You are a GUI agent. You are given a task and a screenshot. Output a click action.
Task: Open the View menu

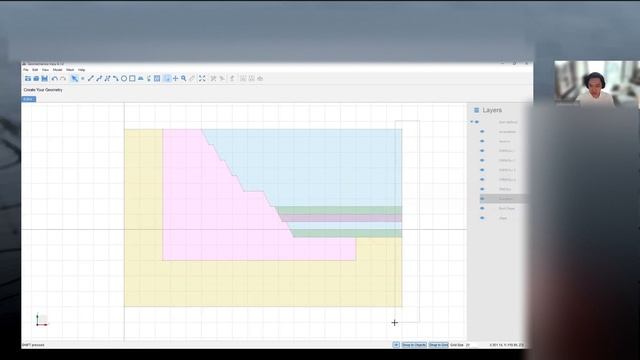click(x=45, y=70)
